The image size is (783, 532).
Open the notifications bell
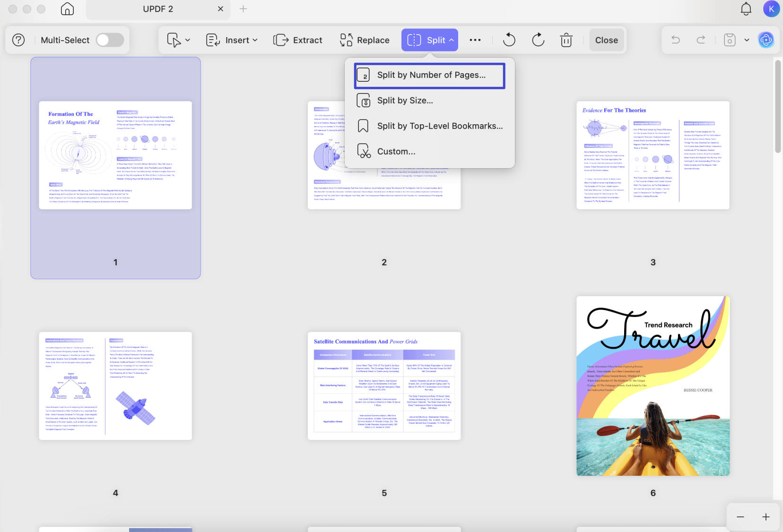pyautogui.click(x=746, y=9)
